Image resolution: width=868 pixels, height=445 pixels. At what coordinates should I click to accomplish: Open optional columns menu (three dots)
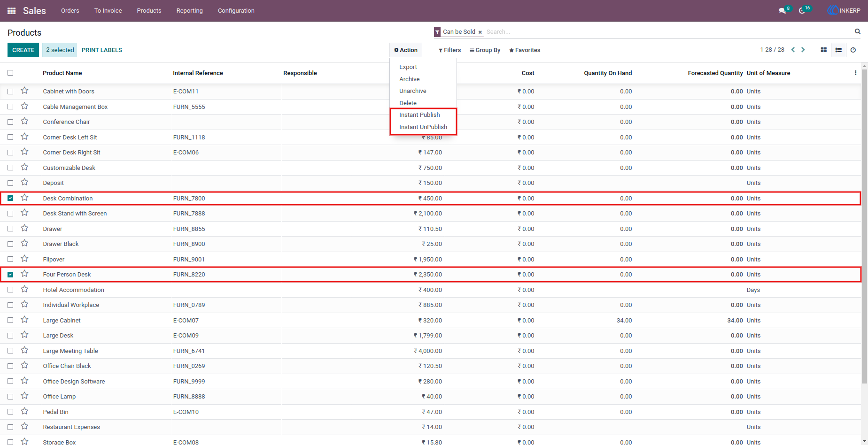855,73
